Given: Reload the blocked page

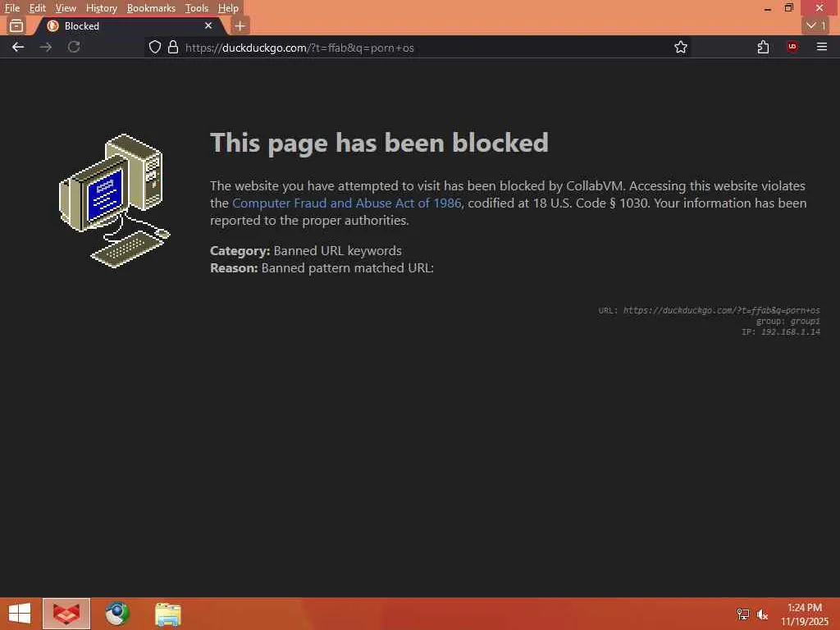Looking at the screenshot, I should [x=74, y=47].
